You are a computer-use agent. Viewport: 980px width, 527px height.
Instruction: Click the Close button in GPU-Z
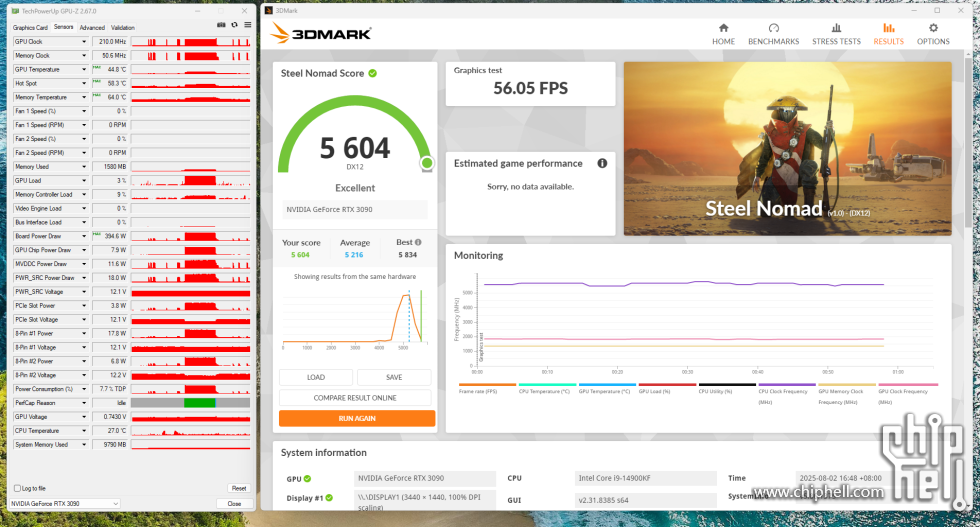pyautogui.click(x=234, y=503)
